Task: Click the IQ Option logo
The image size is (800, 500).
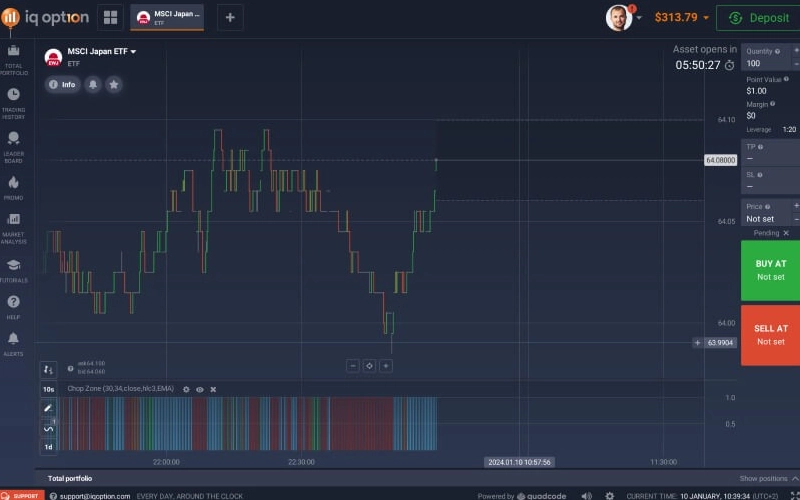Action: click(45, 18)
